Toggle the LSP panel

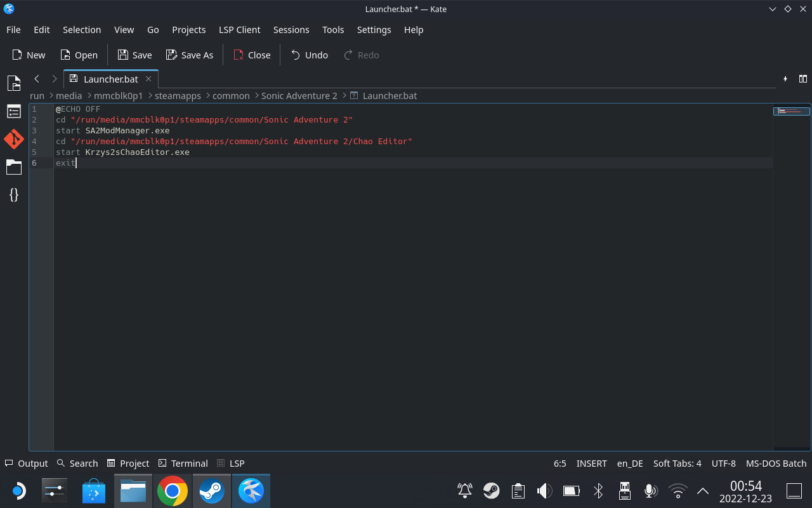coord(230,463)
